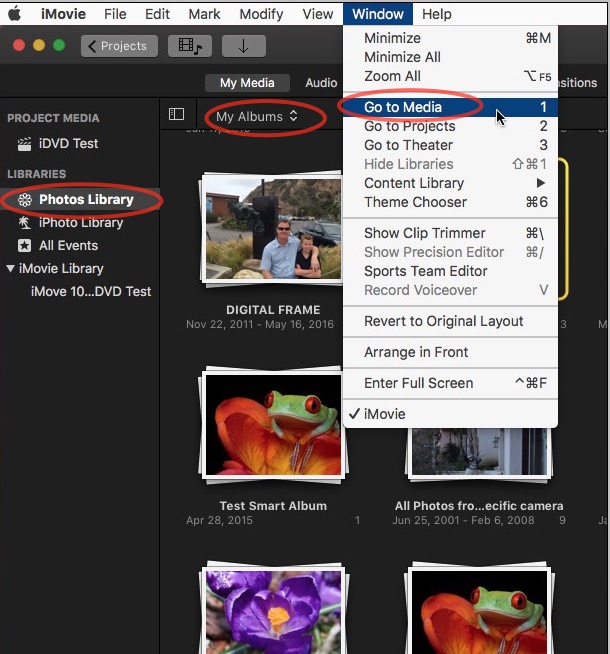This screenshot has height=654, width=610.
Task: Click the DIGITAL FRAME album title
Action: tap(273, 310)
